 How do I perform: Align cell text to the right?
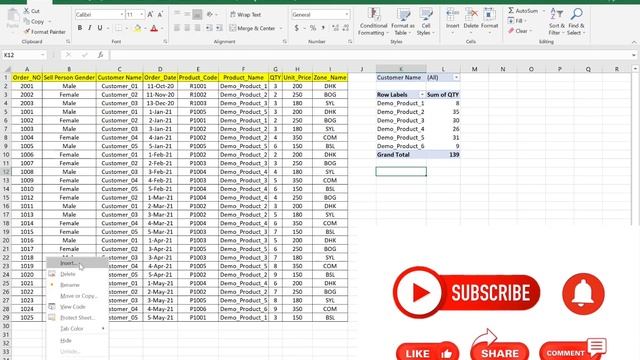(197, 28)
